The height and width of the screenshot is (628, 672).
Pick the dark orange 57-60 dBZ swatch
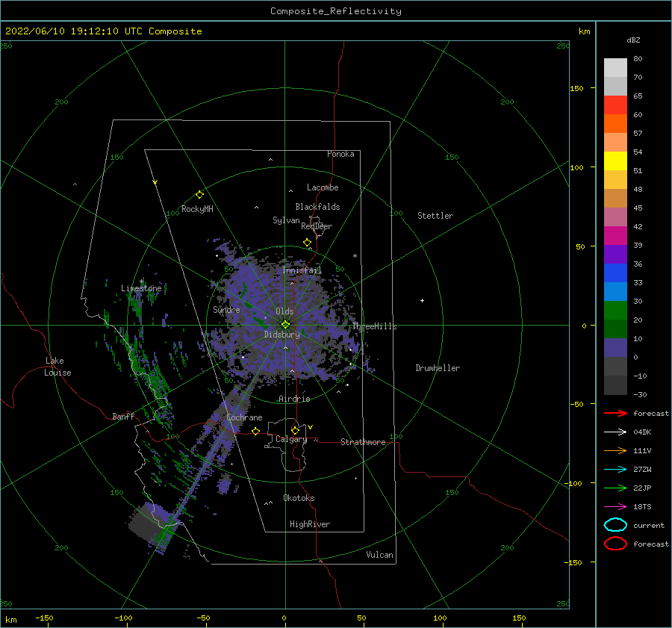tap(615, 124)
